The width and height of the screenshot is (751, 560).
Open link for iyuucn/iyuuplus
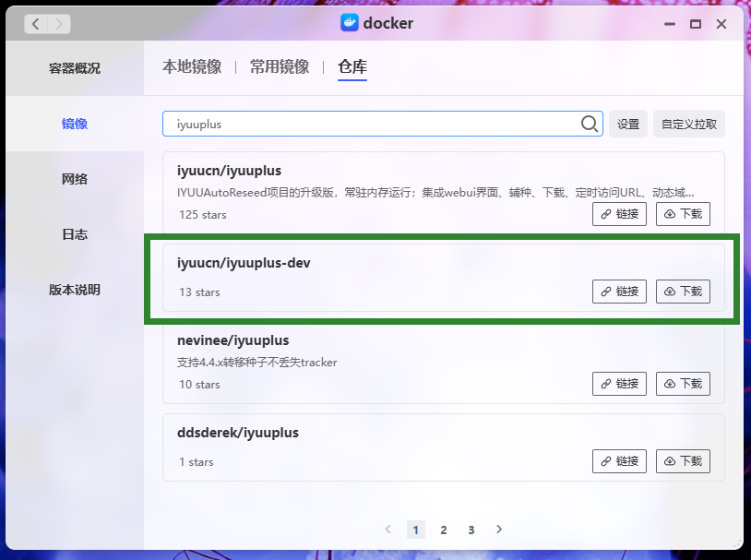point(619,214)
